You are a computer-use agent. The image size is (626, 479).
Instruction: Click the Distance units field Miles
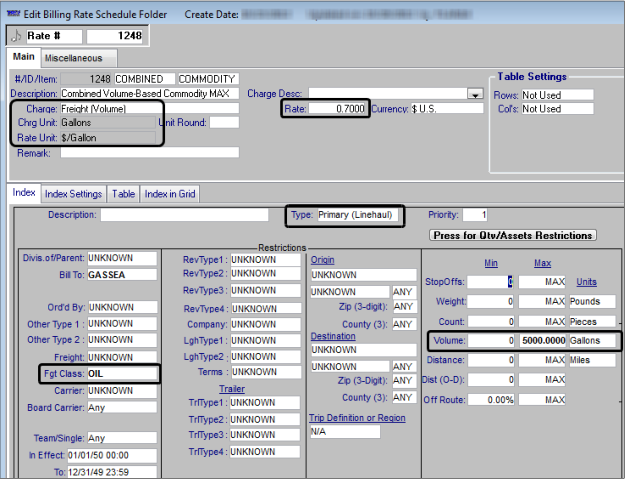(592, 360)
